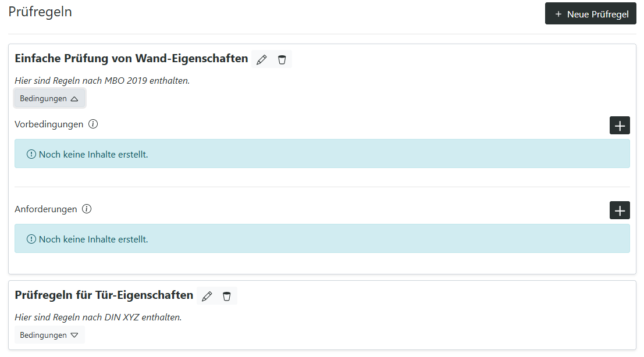Delete the Wand-Eigenschaften rule via trash icon
This screenshot has width=644, height=357.
[x=282, y=59]
